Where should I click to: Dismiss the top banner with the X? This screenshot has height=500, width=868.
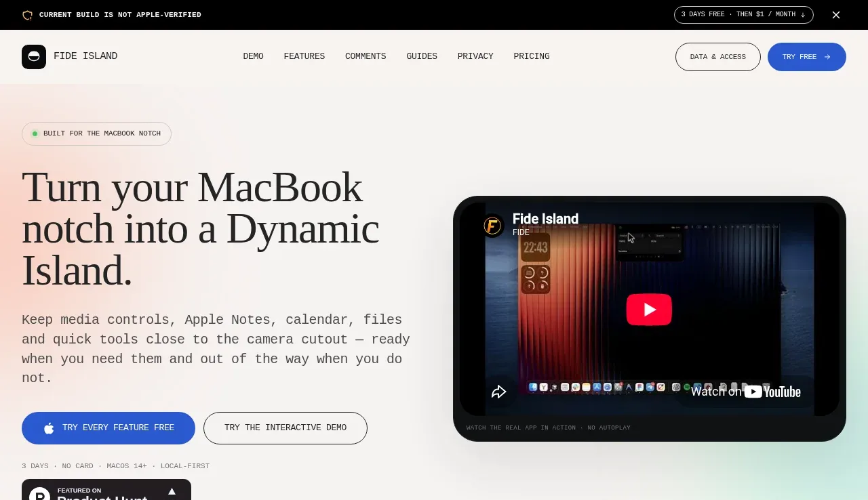[x=836, y=15]
